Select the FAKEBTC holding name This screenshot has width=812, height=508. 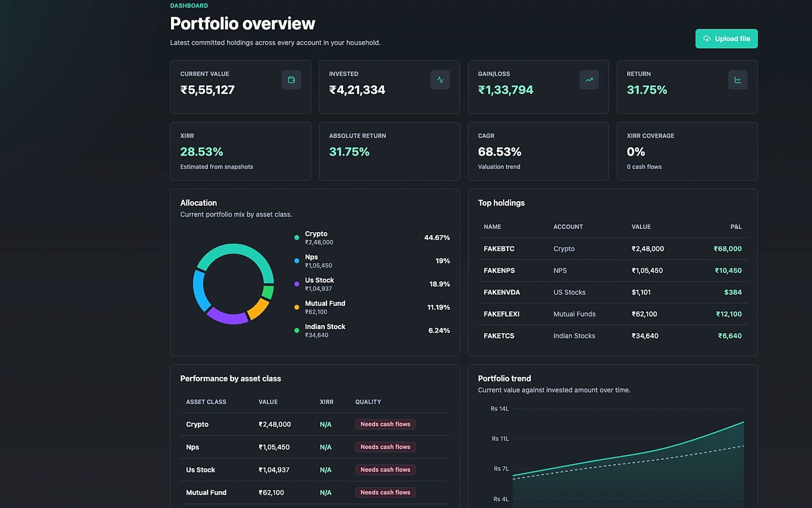point(499,249)
